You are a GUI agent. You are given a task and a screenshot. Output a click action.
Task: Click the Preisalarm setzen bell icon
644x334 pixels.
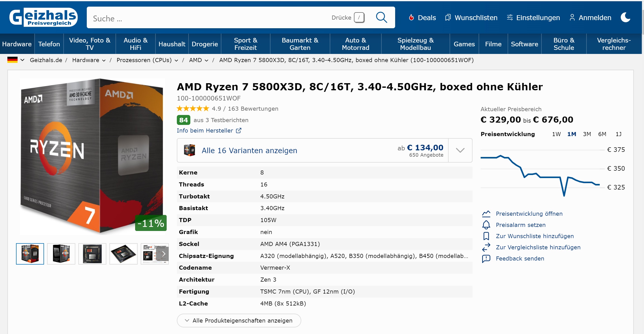click(x=486, y=225)
